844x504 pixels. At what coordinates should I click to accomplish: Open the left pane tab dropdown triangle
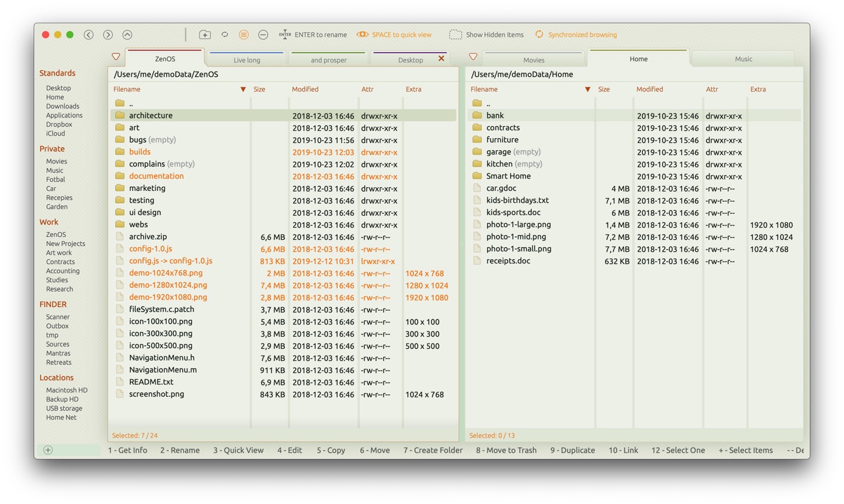click(x=116, y=57)
